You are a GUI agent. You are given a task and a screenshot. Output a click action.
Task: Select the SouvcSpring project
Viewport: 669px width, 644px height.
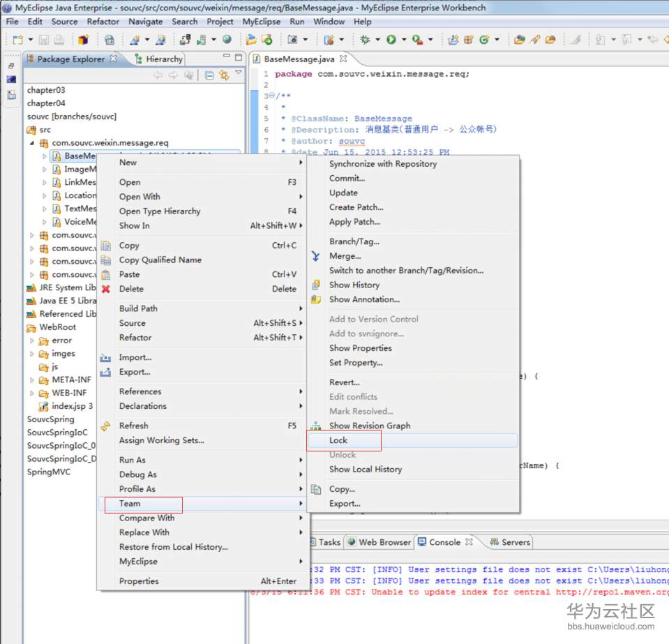click(x=50, y=419)
